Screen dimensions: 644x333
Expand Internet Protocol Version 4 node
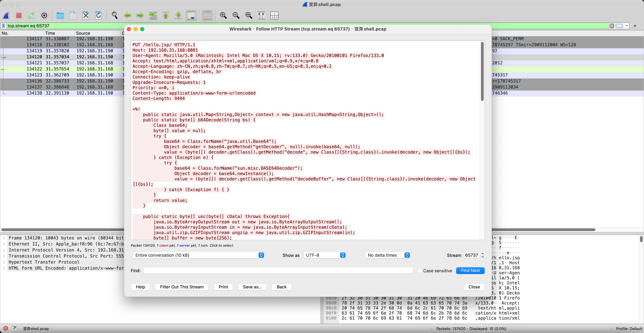[x=4, y=250]
